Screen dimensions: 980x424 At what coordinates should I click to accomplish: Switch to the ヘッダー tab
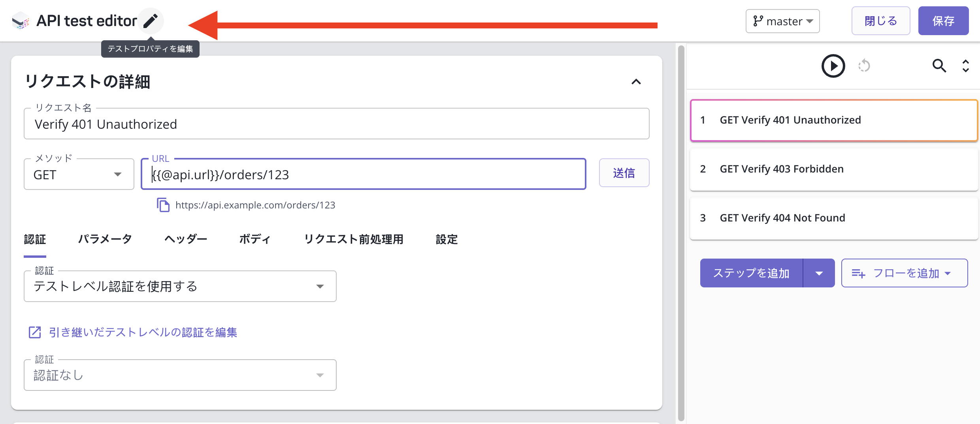(186, 239)
